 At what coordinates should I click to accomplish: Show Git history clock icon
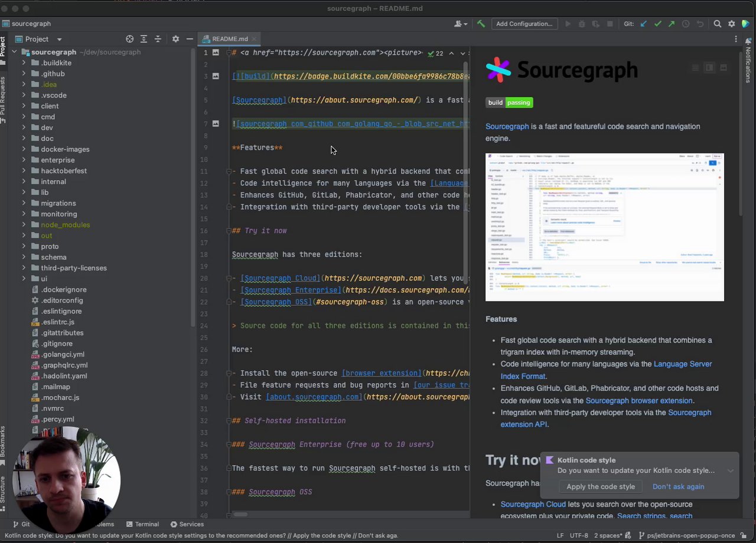click(x=686, y=24)
